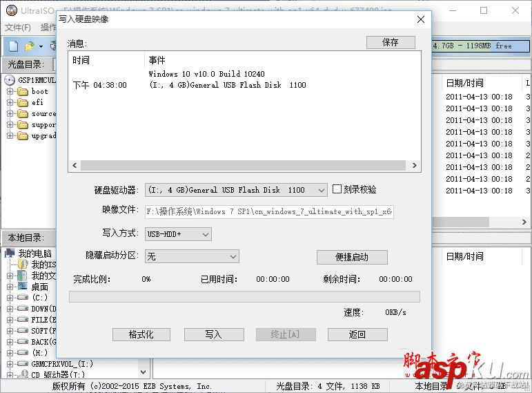The width and height of the screenshot is (532, 393).
Task: Click 返回 to return from dialog
Action: point(357,334)
